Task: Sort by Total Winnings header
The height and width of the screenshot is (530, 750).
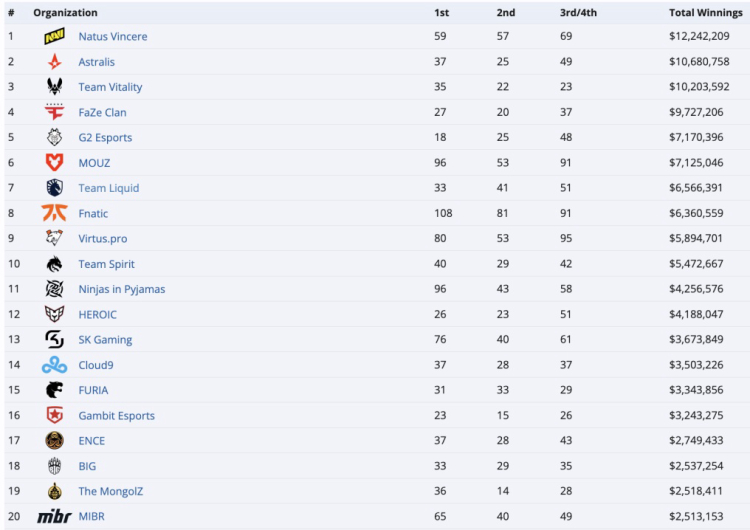Action: [x=705, y=13]
